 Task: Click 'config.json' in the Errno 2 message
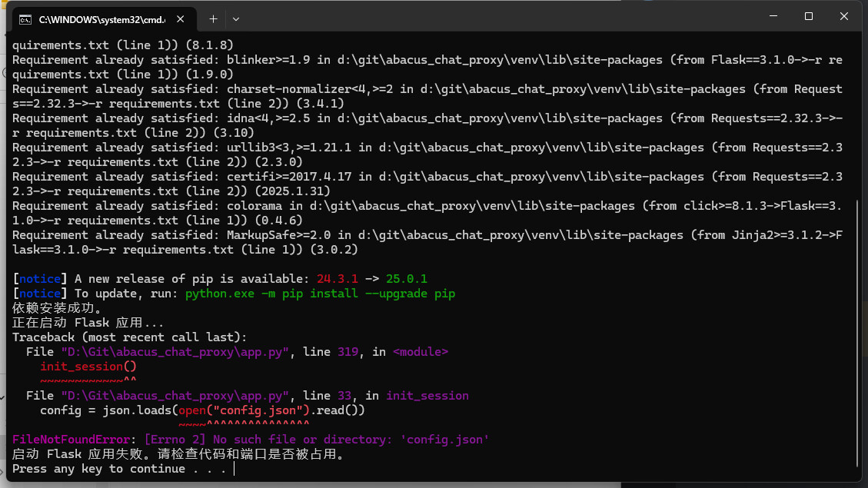445,440
